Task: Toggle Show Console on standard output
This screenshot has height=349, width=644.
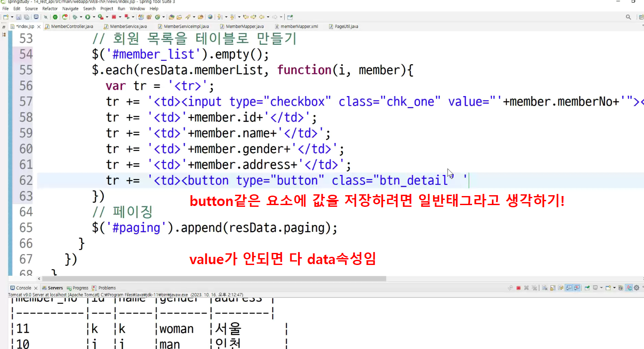Action: click(x=569, y=288)
